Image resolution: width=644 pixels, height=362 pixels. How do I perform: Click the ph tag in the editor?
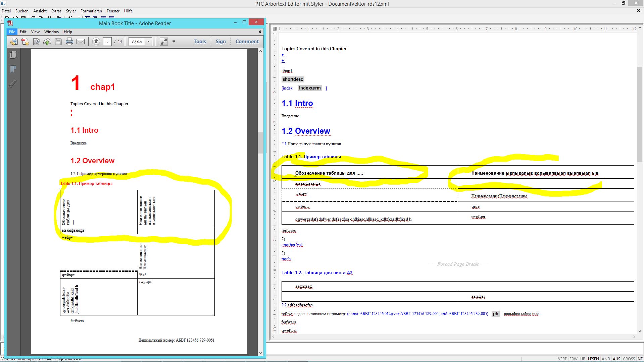495,314
